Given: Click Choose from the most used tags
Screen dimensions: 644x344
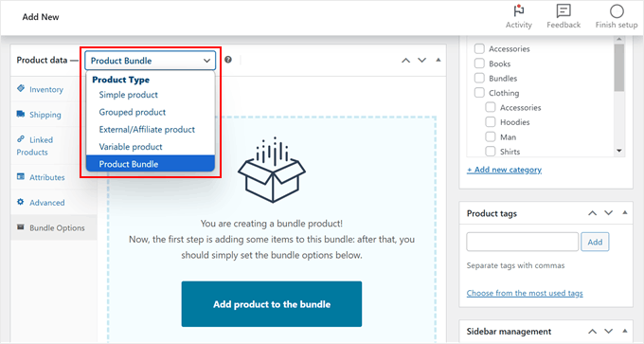Looking at the screenshot, I should (x=525, y=293).
